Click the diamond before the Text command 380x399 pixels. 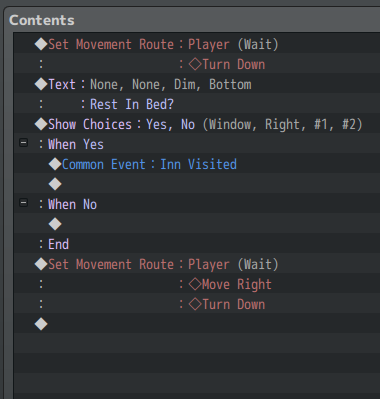pos(41,84)
